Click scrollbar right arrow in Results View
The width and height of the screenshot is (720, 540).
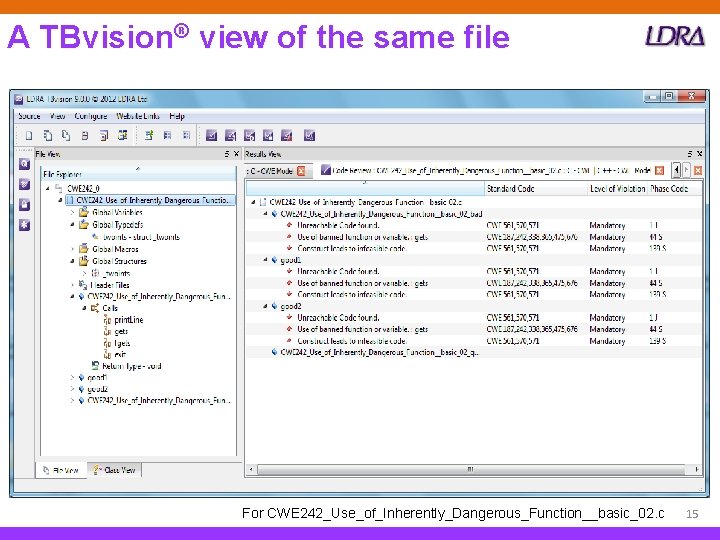697,469
